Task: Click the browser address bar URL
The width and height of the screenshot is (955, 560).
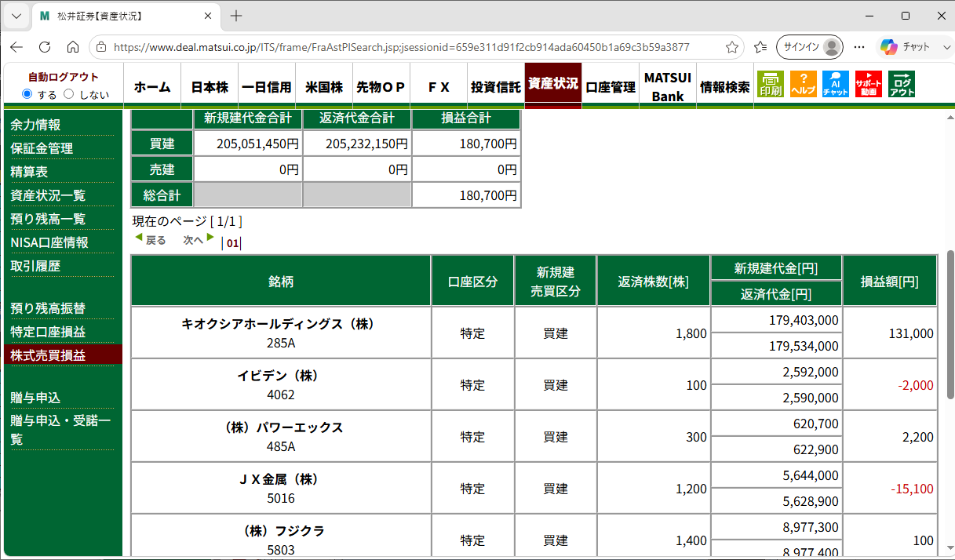Action: coord(401,47)
